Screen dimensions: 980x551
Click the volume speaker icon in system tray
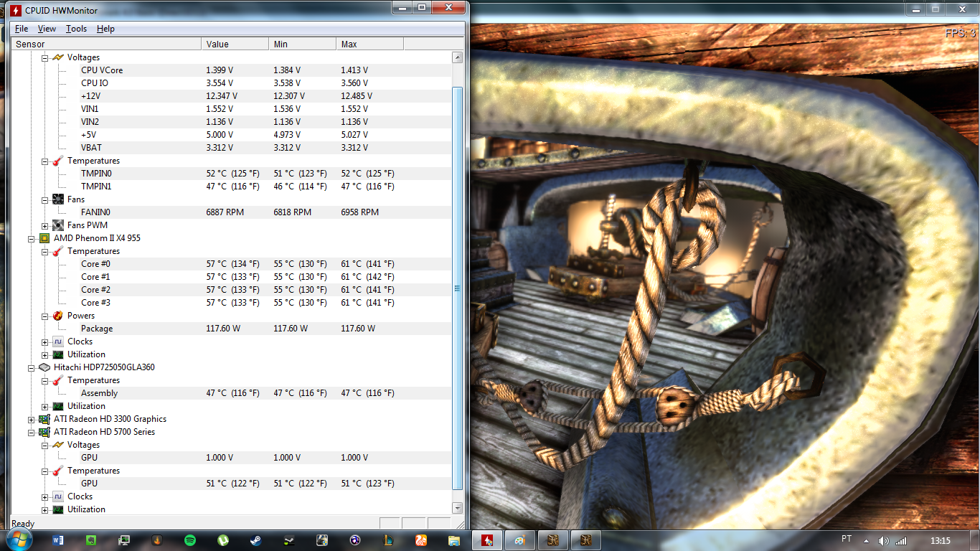(x=884, y=540)
